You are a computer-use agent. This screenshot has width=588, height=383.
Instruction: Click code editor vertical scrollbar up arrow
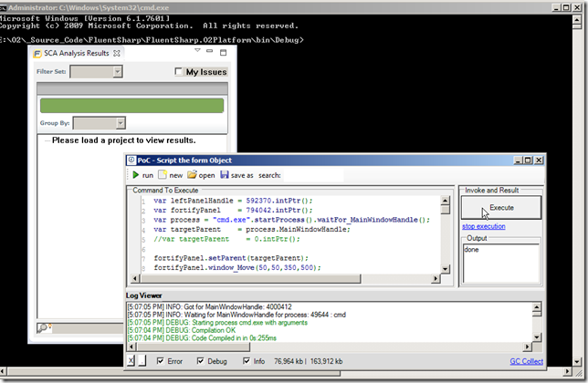[x=446, y=201]
